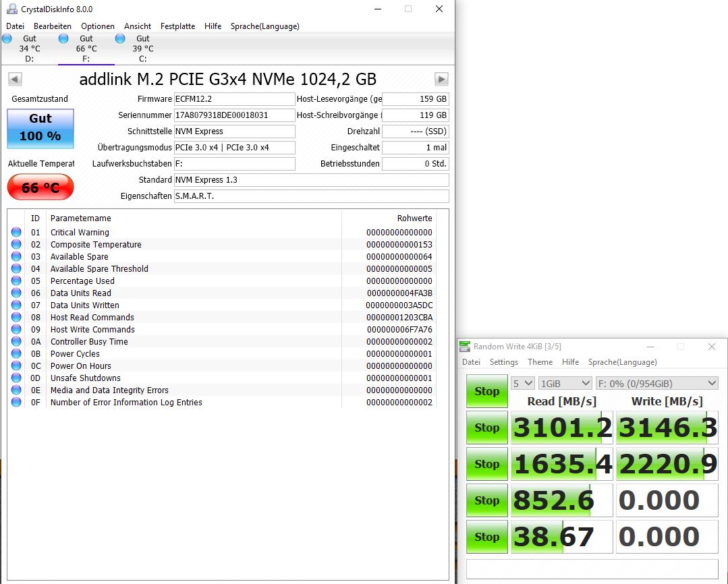Screen dimensions: 728x584
Task: Click the top Stop button beside test settings
Action: tap(486, 391)
